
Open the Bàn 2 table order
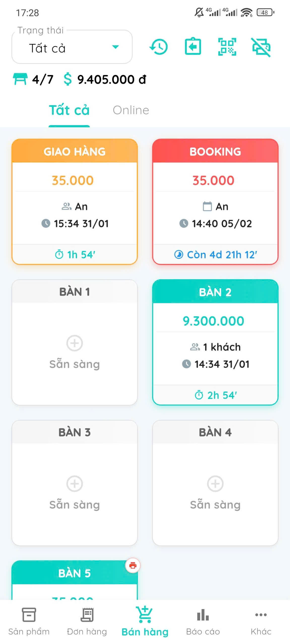point(215,342)
